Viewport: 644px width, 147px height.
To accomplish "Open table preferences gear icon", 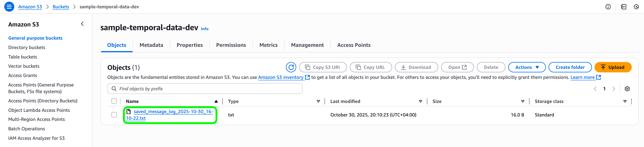I will (x=627, y=89).
